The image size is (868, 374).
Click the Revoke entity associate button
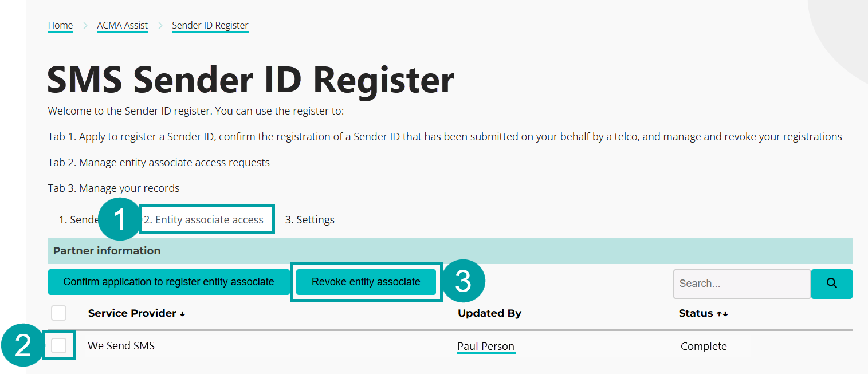(366, 282)
